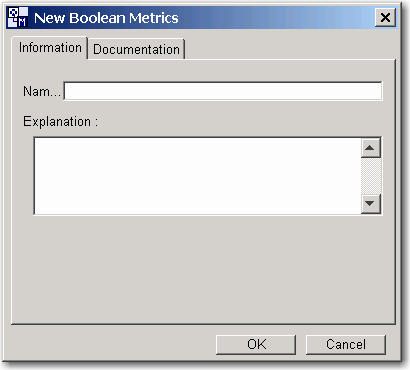Focus the Name input field
Screen dimensions: 410x370
click(223, 91)
